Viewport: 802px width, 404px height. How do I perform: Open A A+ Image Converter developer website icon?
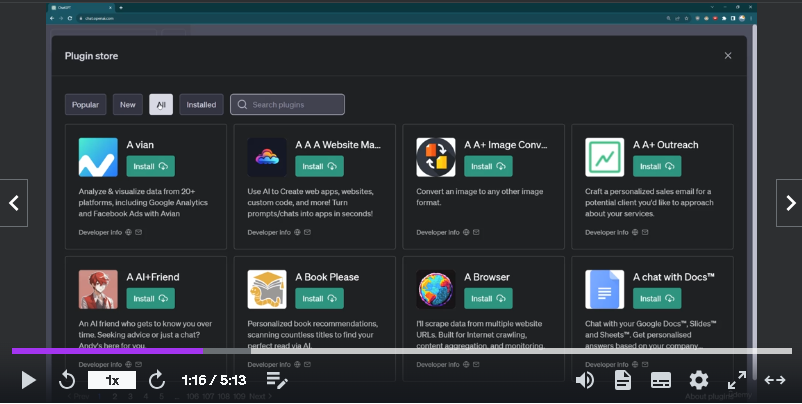pos(466,232)
